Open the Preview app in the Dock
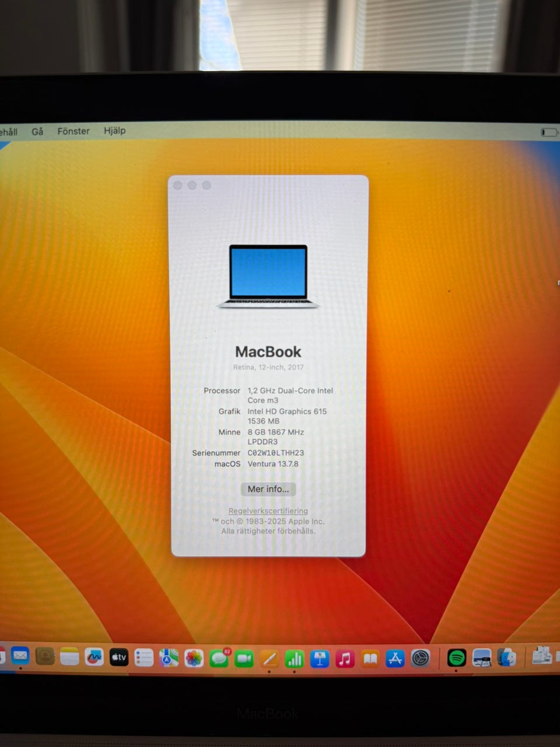560x747 pixels. coord(482,658)
